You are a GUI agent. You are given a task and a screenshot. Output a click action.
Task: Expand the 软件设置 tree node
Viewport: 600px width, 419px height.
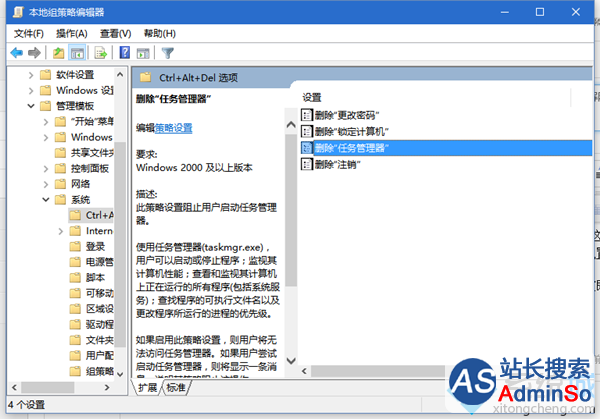point(31,75)
